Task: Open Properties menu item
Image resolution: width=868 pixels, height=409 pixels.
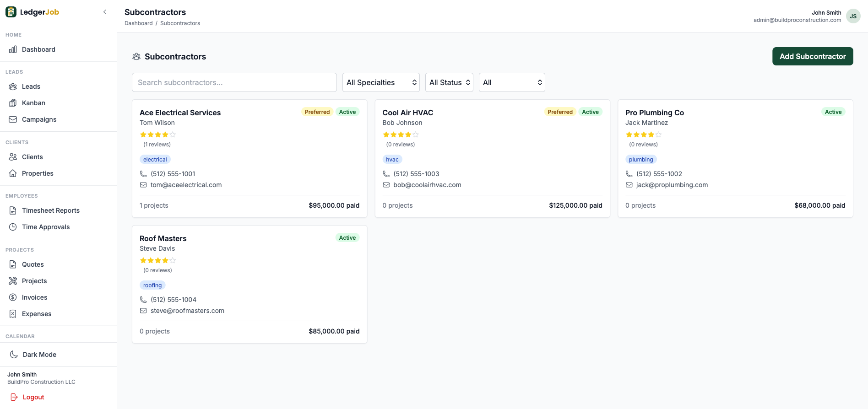Action: pos(58,173)
